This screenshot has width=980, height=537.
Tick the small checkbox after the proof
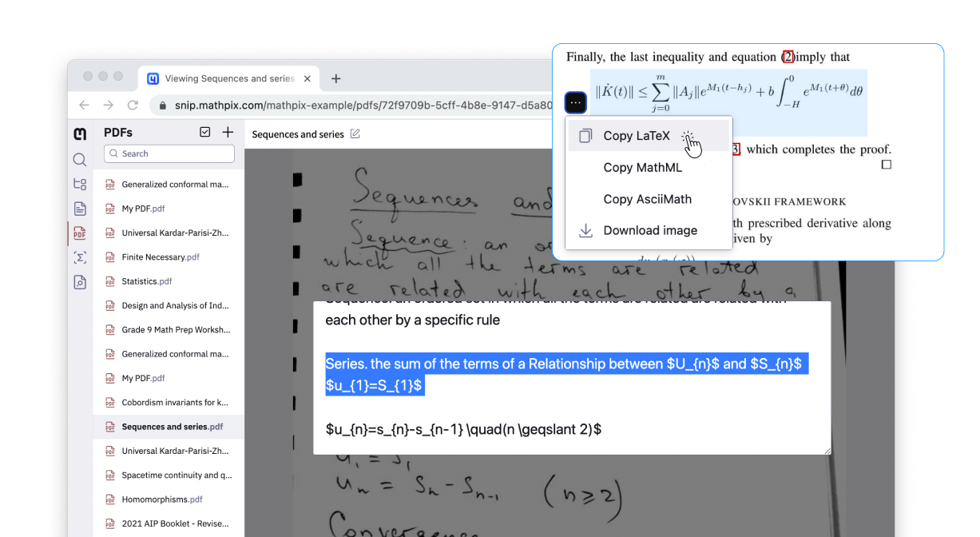coord(887,163)
